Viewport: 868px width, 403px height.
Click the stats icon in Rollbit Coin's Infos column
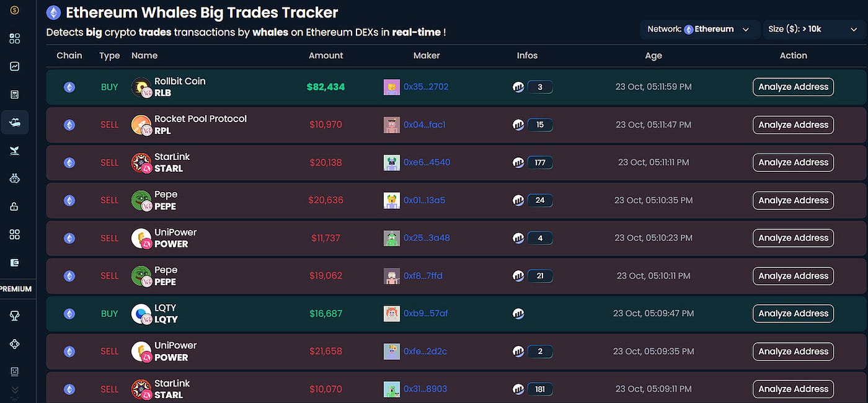click(518, 87)
